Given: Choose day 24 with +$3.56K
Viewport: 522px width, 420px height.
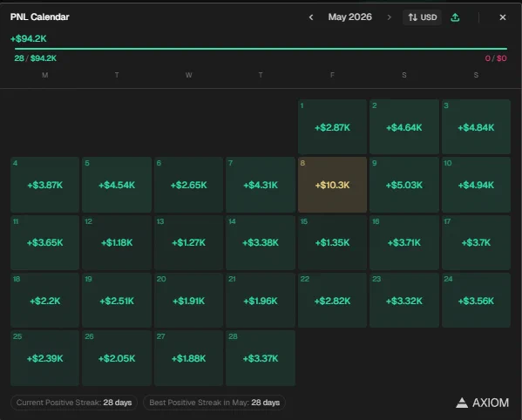Looking at the screenshot, I should 476,301.
